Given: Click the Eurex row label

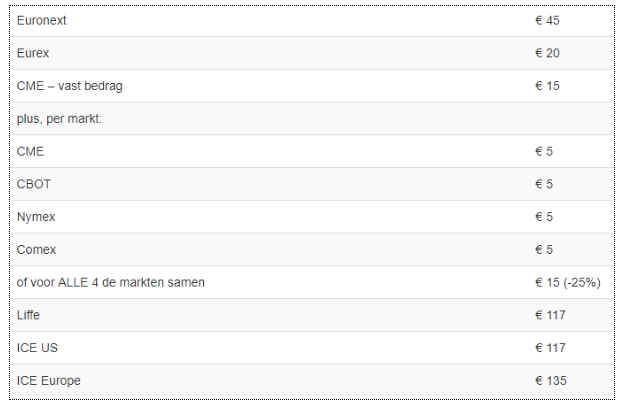Looking at the screenshot, I should click(x=33, y=53).
